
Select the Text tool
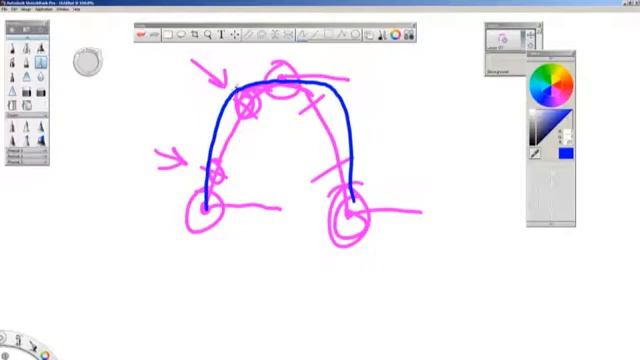221,35
